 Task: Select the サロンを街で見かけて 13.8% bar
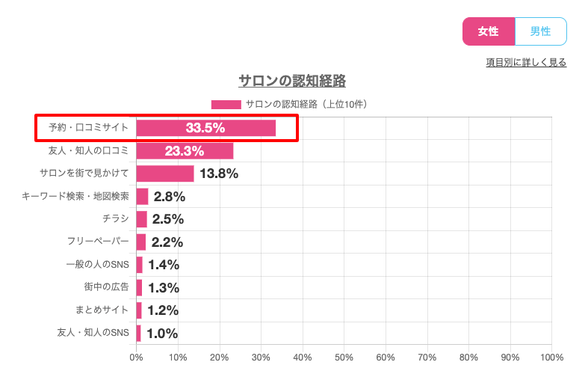(164, 174)
